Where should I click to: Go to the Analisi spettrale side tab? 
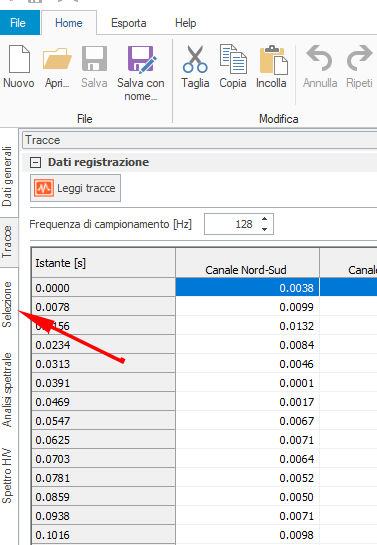8,389
